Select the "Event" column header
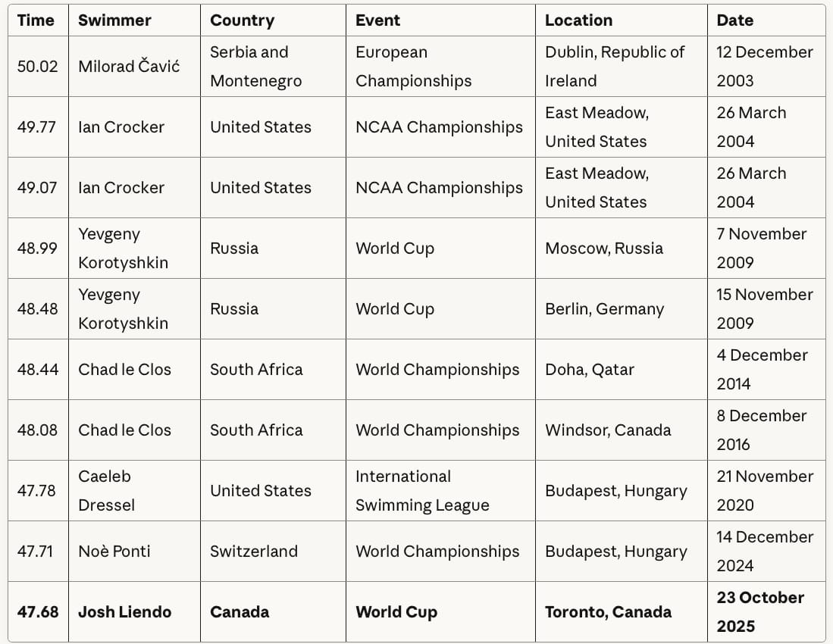Viewport: 833px width, 644px height. pyautogui.click(x=377, y=20)
